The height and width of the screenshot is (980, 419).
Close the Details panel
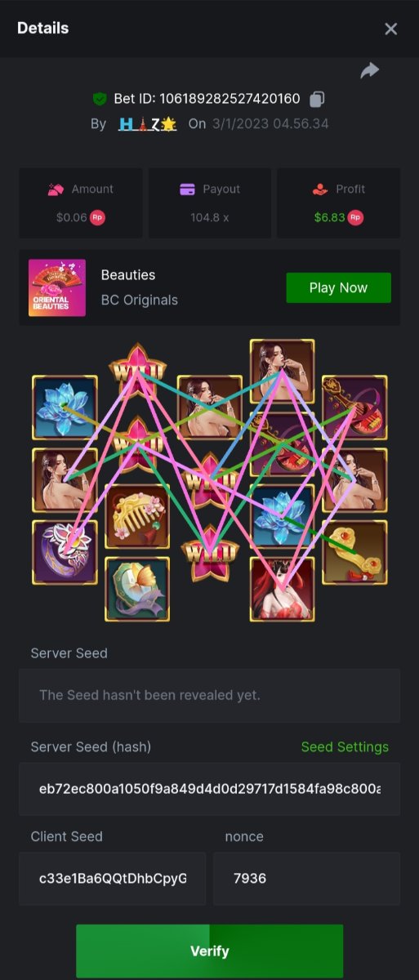pyautogui.click(x=391, y=29)
